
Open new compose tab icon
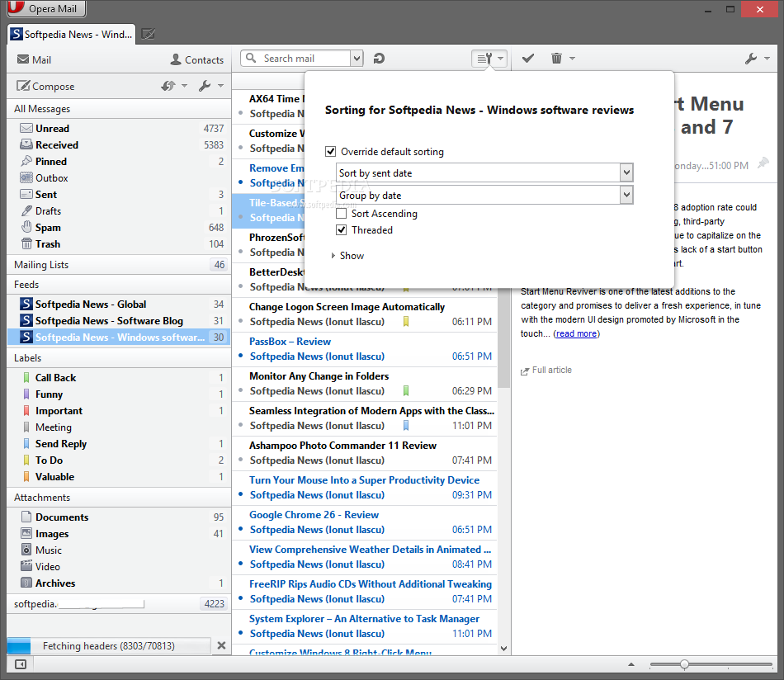(148, 34)
